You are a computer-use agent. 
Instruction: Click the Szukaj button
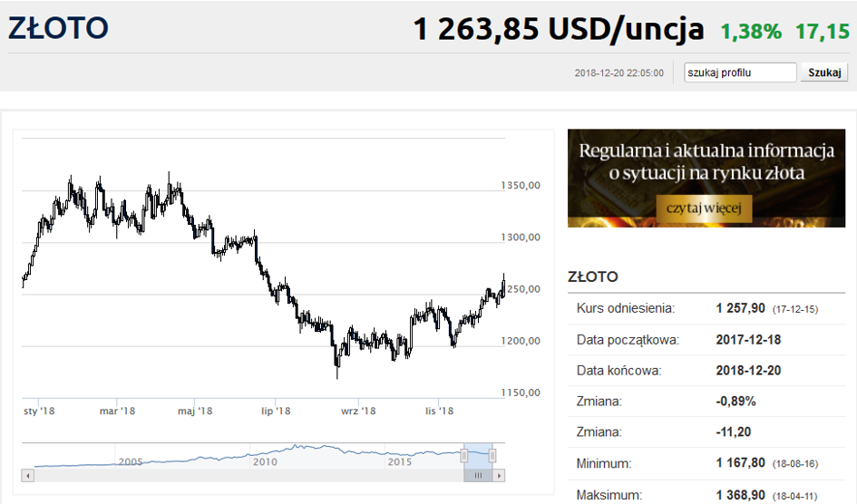pyautogui.click(x=824, y=73)
